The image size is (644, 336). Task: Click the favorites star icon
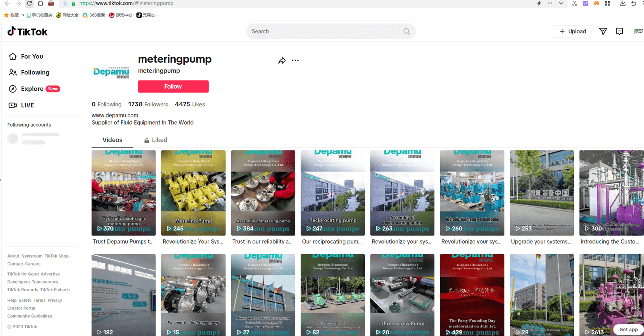6,15
